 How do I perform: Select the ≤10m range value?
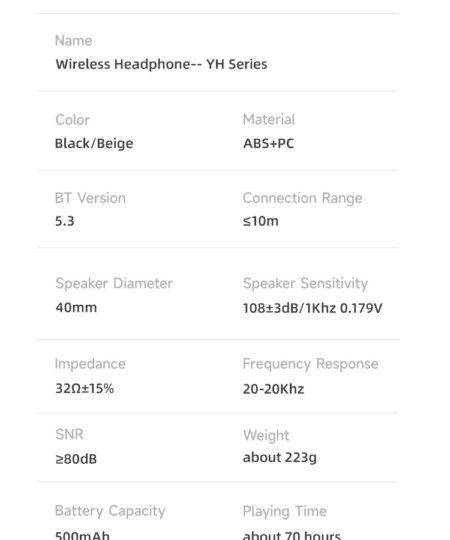261,221
